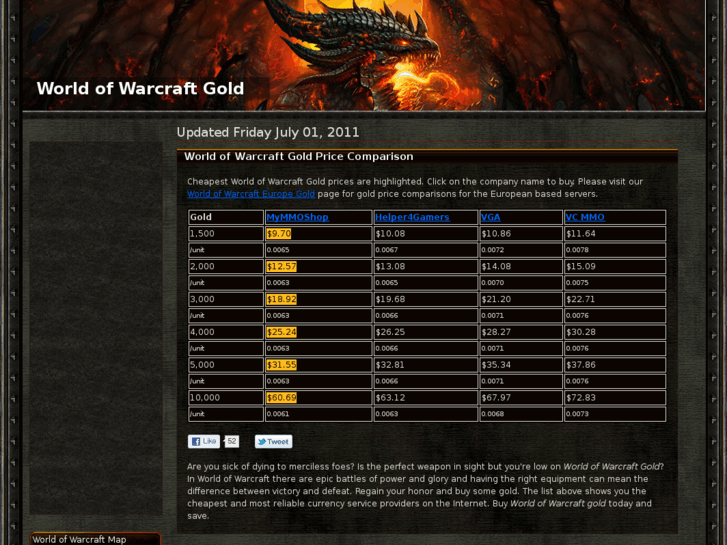Click VC MMO price $72.83
Screen dimensions: 727x545
pos(580,398)
